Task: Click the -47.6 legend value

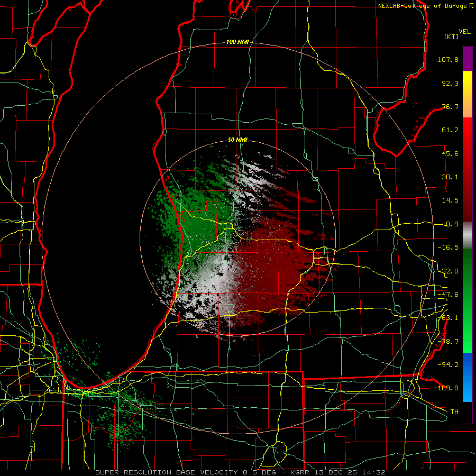Action: 448,295
